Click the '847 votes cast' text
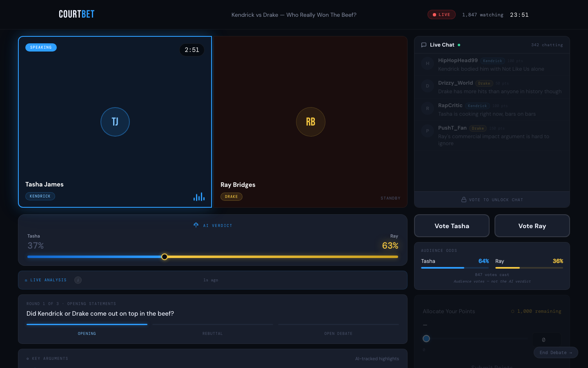Image resolution: width=588 pixels, height=368 pixels. [x=492, y=275]
